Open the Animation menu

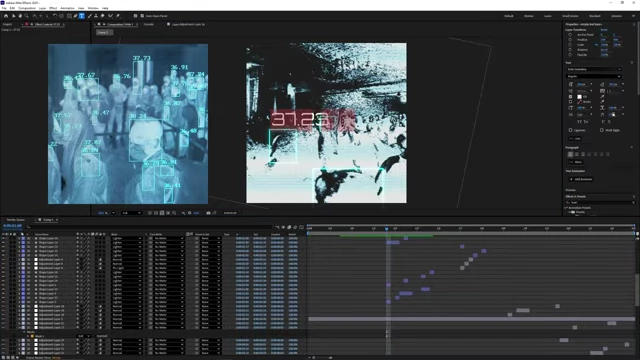(67, 8)
